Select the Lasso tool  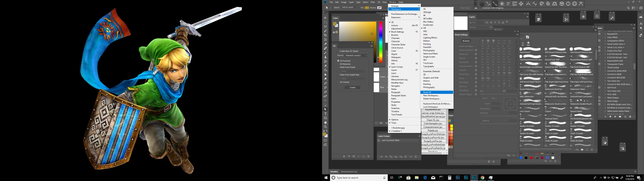click(x=325, y=26)
